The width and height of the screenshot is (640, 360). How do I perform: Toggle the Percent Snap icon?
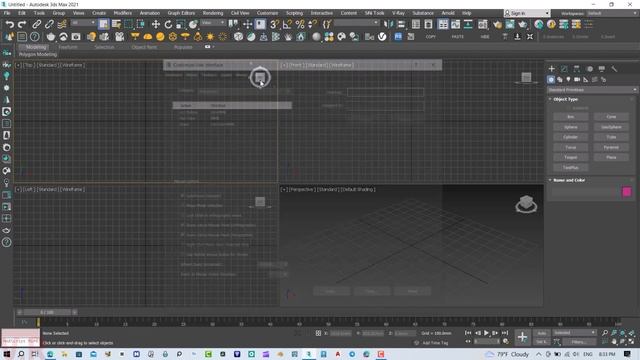click(x=300, y=24)
